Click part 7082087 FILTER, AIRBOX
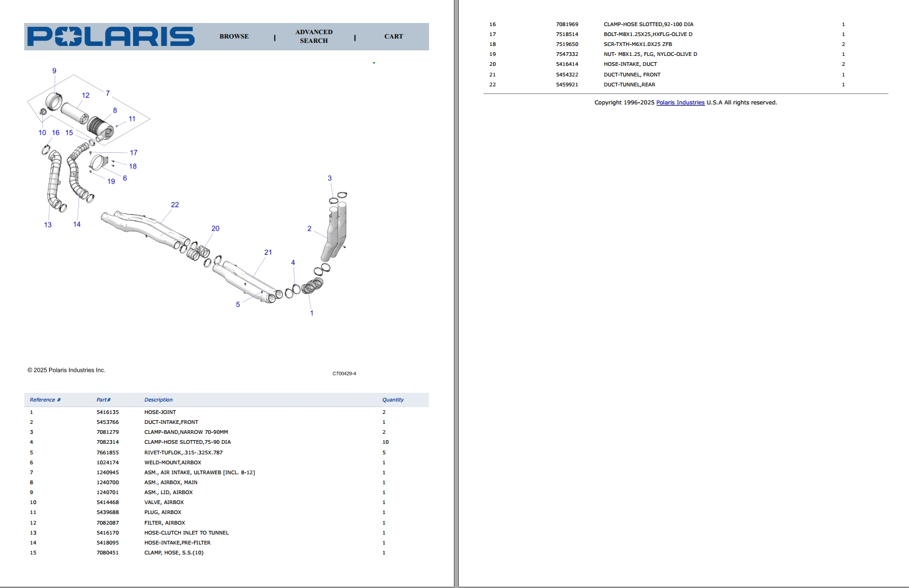 164,522
